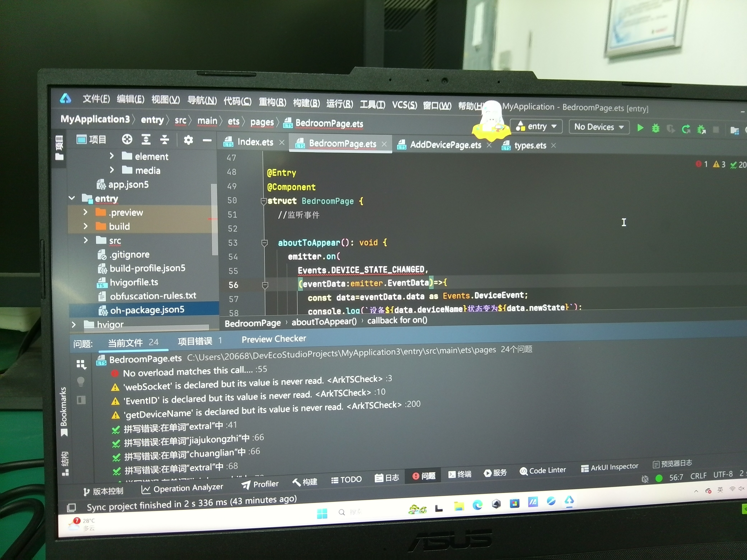The width and height of the screenshot is (747, 560).
Task: Collapse the entry module node
Action: pyautogui.click(x=72, y=198)
